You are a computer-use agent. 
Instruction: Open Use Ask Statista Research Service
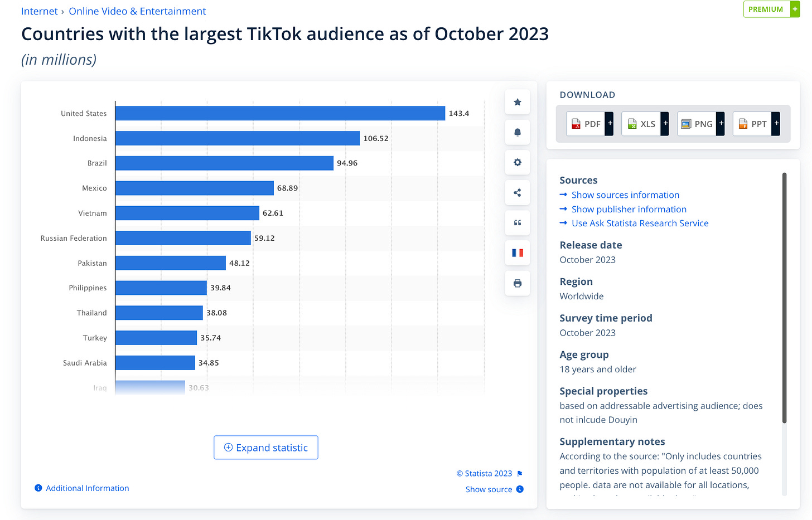(x=640, y=223)
